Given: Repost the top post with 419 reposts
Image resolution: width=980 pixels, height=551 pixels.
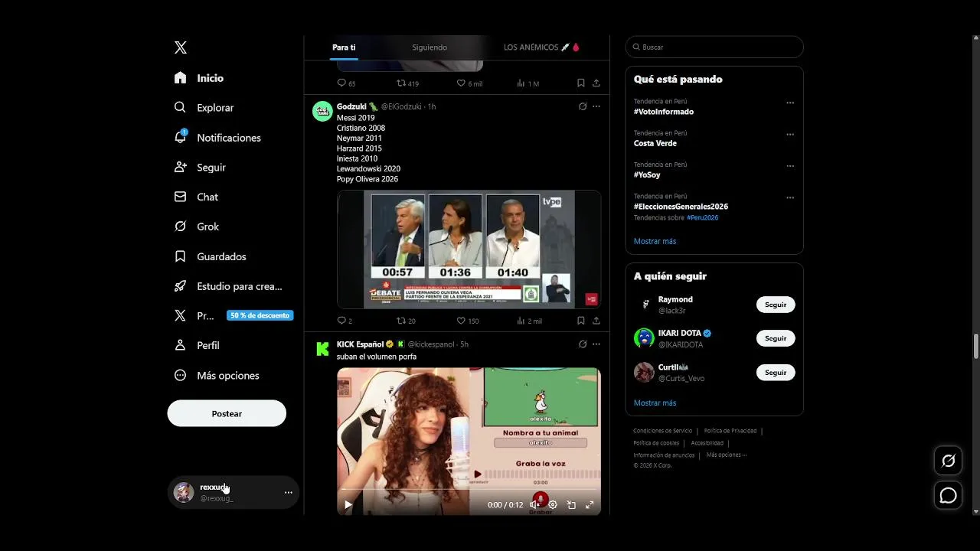Looking at the screenshot, I should (407, 83).
